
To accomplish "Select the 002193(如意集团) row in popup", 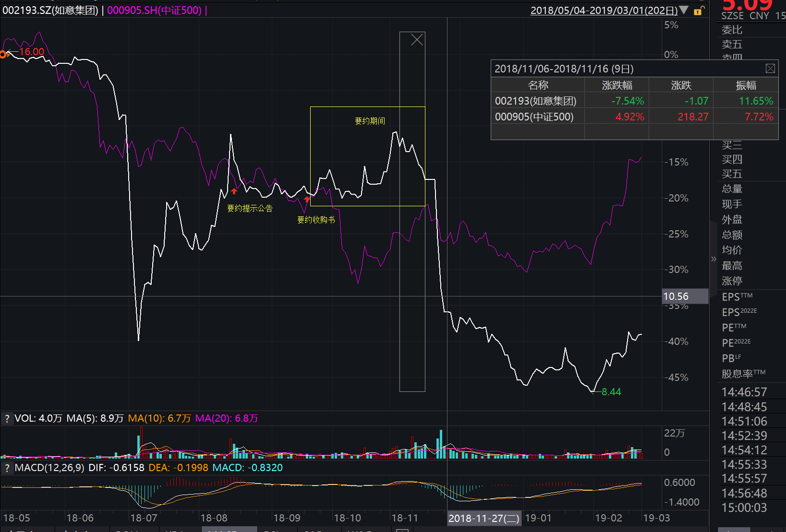I will pyautogui.click(x=535, y=101).
